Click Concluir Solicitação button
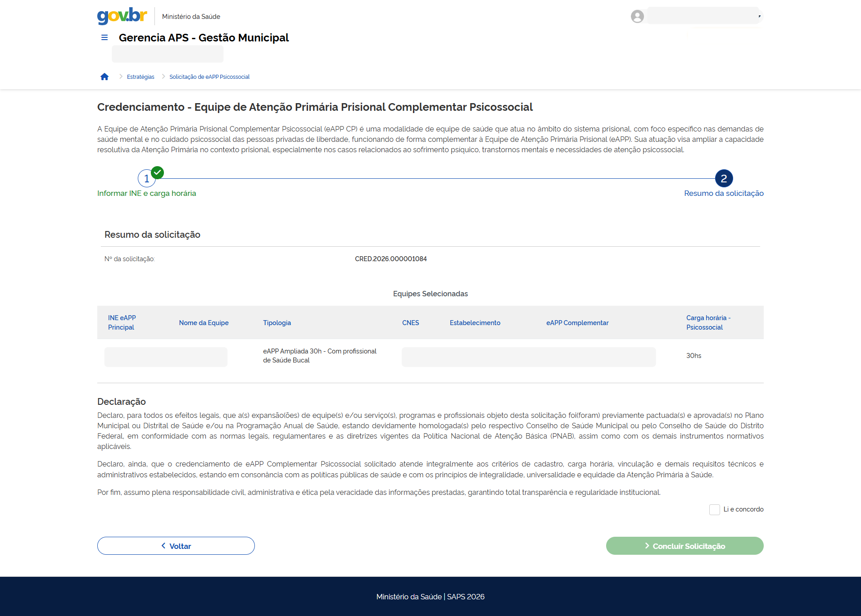Image resolution: width=861 pixels, height=616 pixels. [x=684, y=546]
